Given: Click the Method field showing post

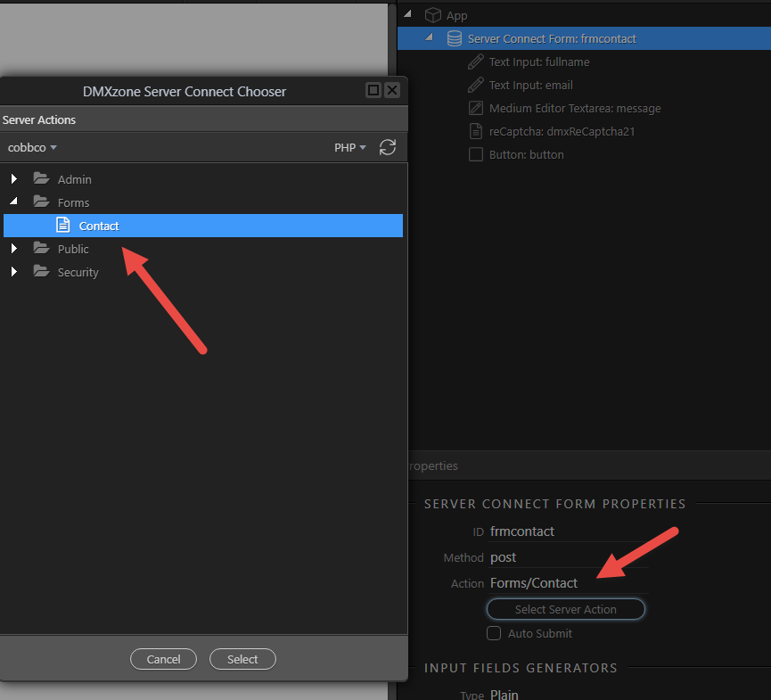Looking at the screenshot, I should pos(569,557).
